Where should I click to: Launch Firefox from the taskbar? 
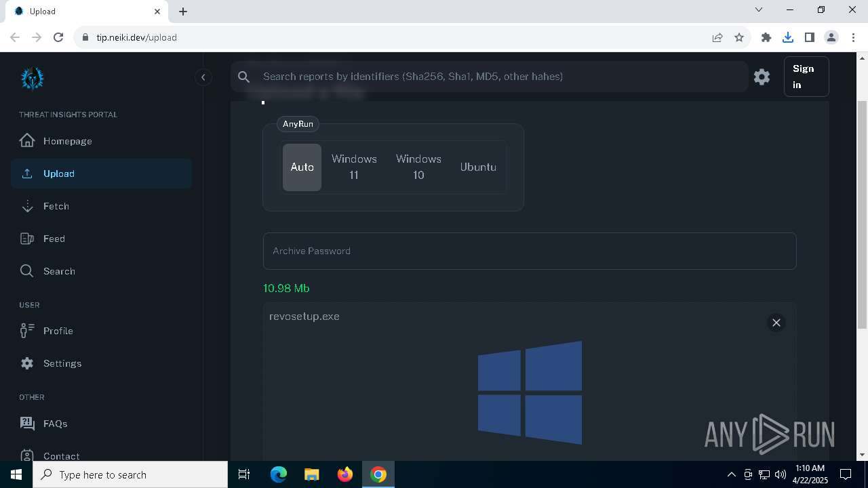(x=345, y=474)
